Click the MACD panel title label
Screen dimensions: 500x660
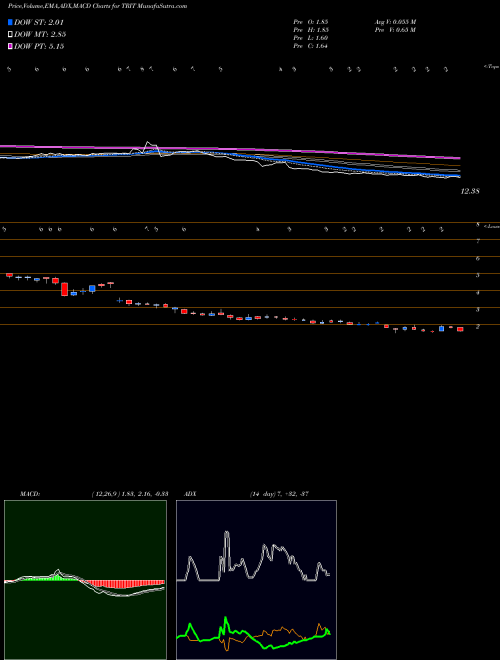pyautogui.click(x=30, y=494)
